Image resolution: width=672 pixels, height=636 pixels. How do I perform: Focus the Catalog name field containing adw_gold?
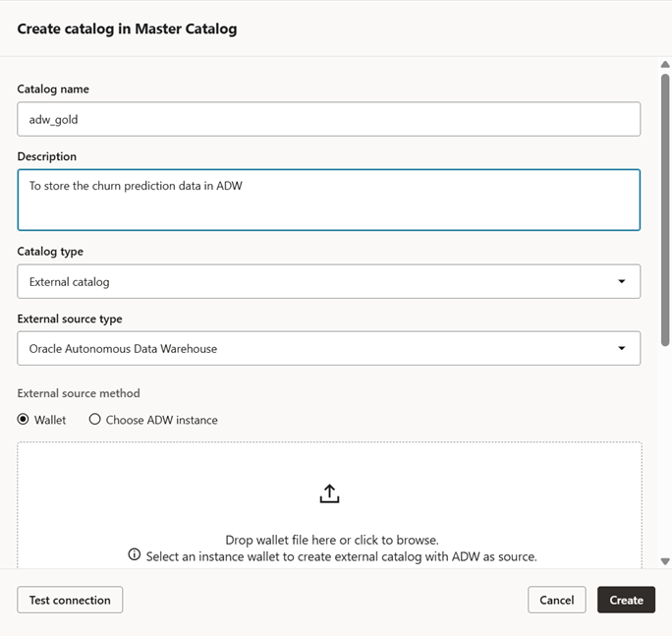click(x=328, y=119)
